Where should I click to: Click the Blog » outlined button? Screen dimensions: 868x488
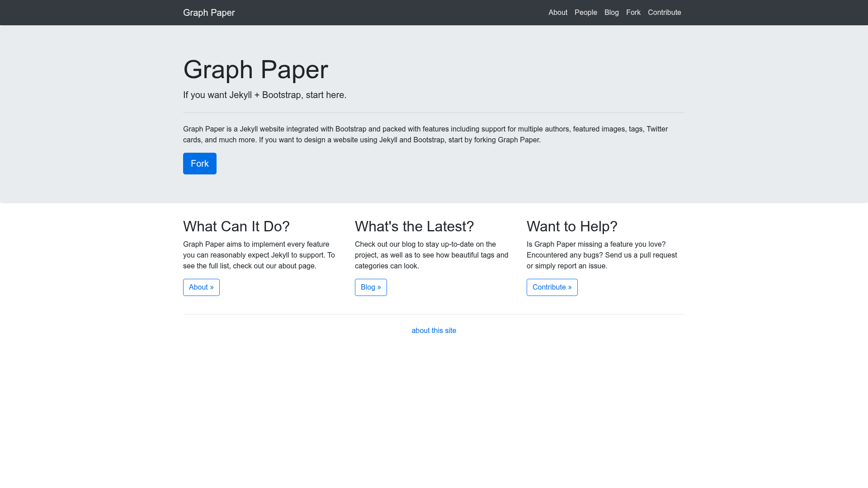point(371,287)
